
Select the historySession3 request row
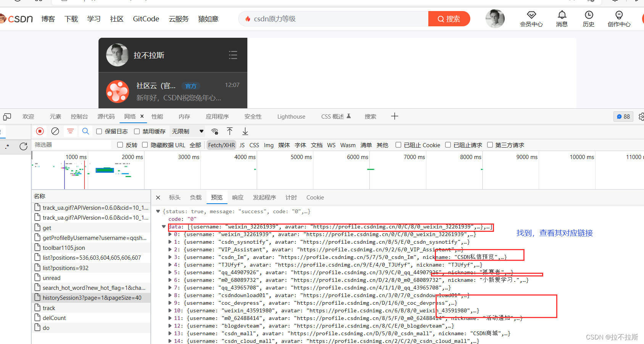(91, 298)
